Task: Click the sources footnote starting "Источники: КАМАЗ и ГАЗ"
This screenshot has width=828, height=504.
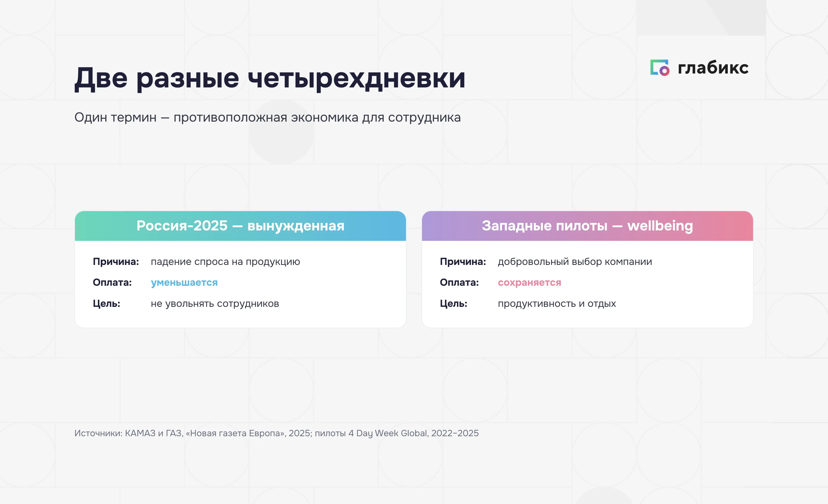Action: click(x=277, y=434)
